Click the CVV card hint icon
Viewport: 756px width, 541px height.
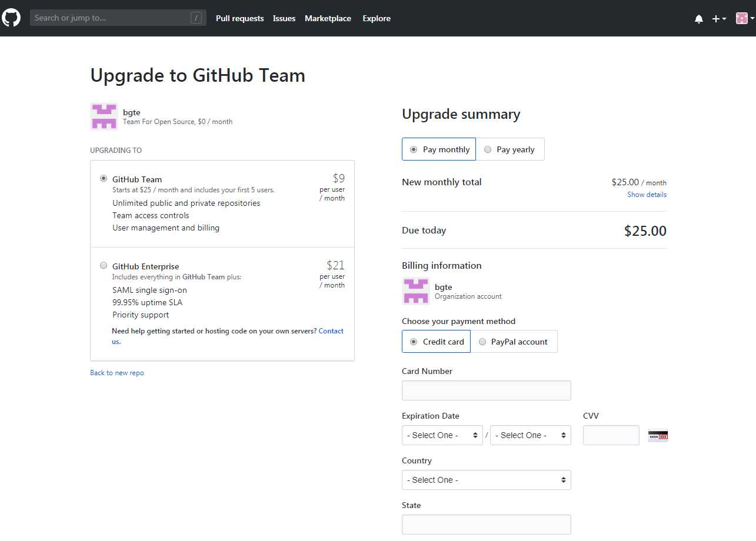(x=658, y=436)
